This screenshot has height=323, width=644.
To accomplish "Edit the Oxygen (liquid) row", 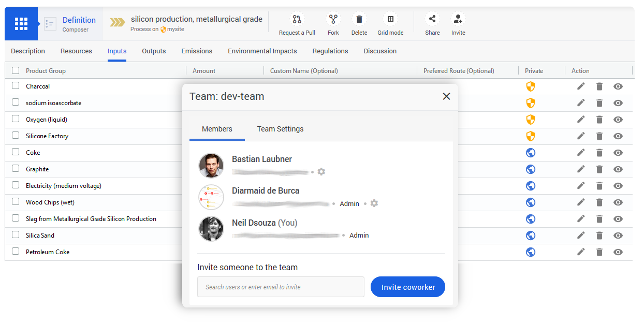I will click(581, 120).
